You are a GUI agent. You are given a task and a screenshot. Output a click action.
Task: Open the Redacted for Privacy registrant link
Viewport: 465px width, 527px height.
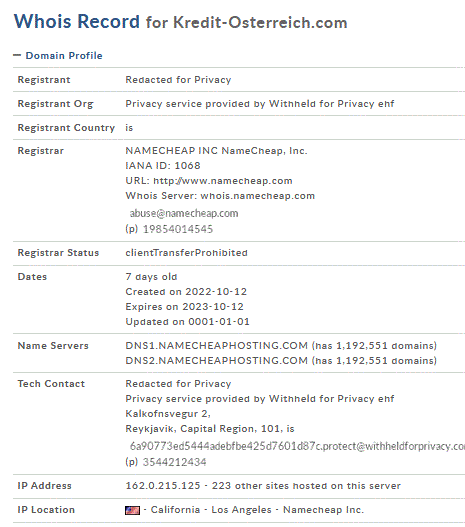point(178,80)
